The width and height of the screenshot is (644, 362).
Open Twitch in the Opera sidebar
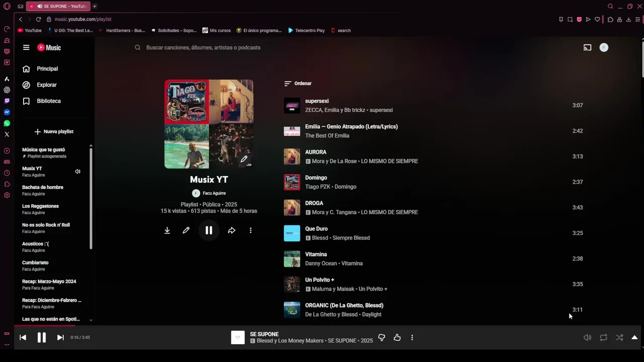click(x=7, y=101)
